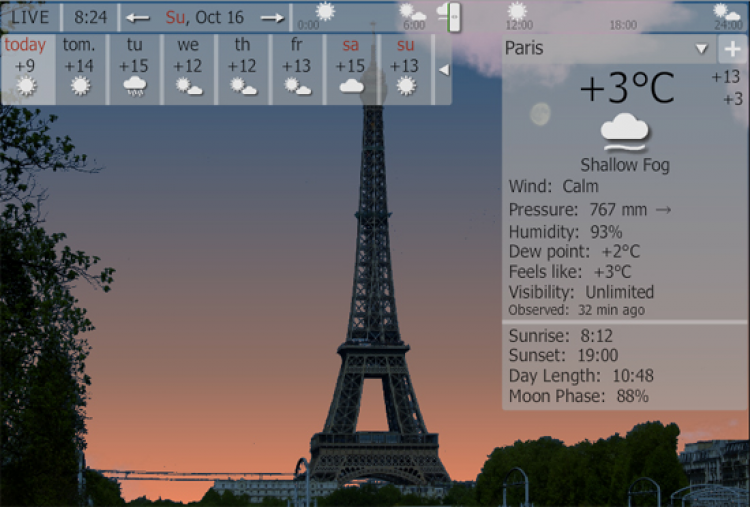This screenshot has height=507, width=750.
Task: Go to previous day with left arrow
Action: coord(137,18)
